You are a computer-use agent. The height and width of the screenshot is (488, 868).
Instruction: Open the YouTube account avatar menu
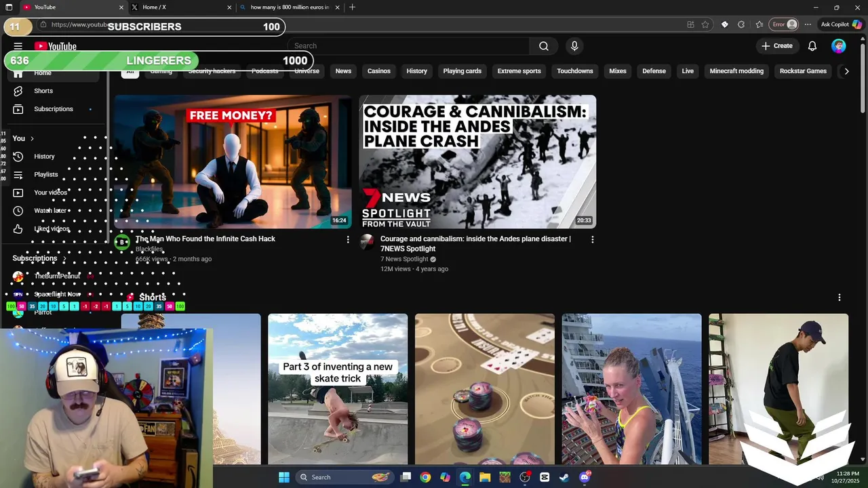(x=839, y=46)
